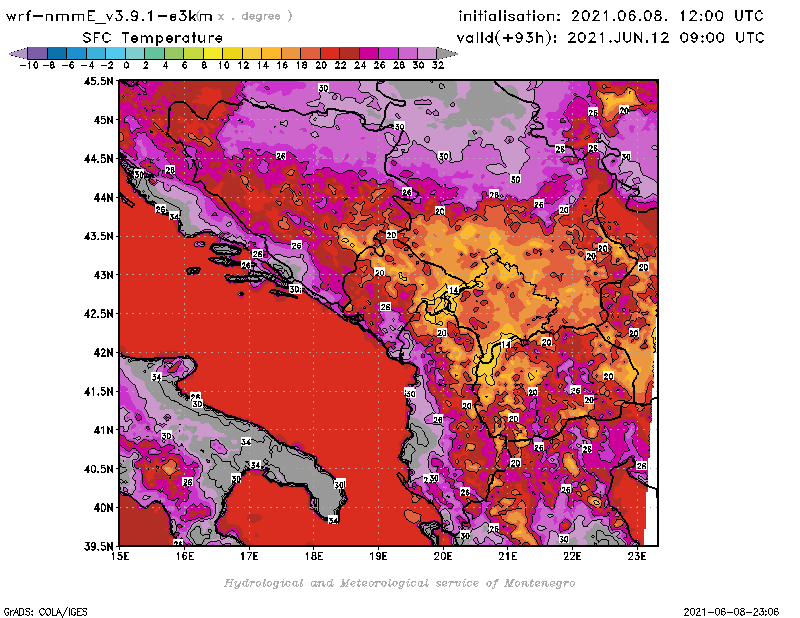Click "Hydrological and Meteorological service of Montenegro" caption
Screen dimensions: 800x618
[x=399, y=583]
